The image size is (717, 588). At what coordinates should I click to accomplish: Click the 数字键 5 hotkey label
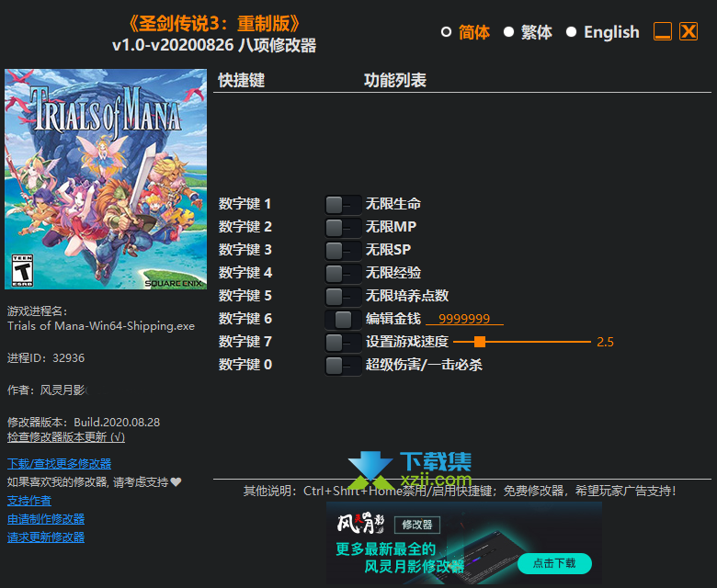(x=245, y=295)
